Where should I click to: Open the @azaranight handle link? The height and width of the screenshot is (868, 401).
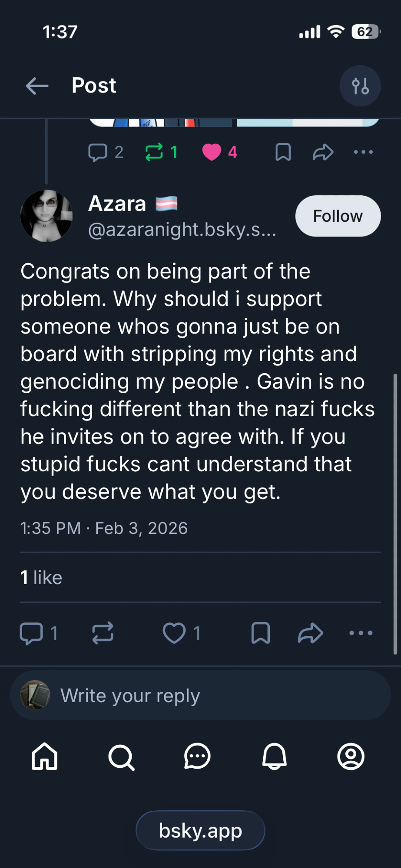coord(182,230)
